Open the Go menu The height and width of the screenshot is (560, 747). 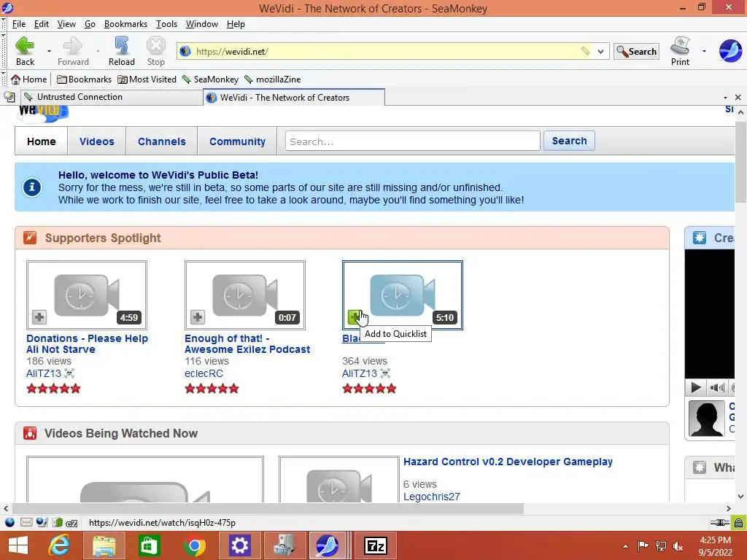(90, 24)
